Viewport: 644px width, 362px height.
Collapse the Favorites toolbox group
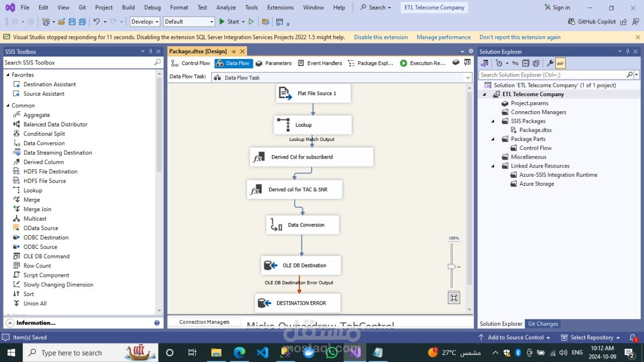click(8, 75)
